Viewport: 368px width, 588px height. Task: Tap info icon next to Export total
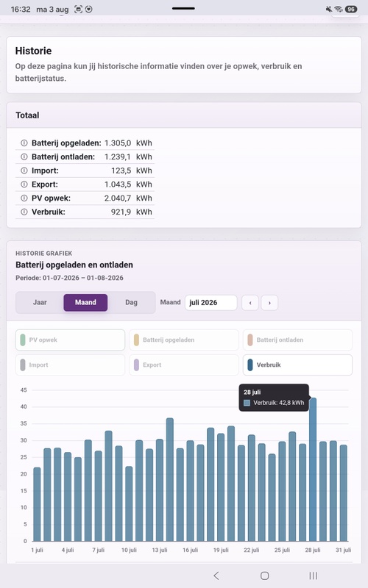click(24, 184)
